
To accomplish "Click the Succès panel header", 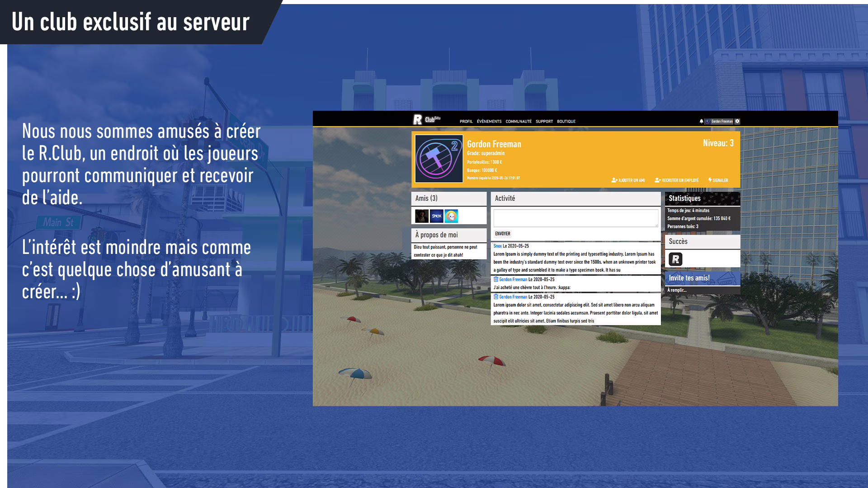I will 703,242.
